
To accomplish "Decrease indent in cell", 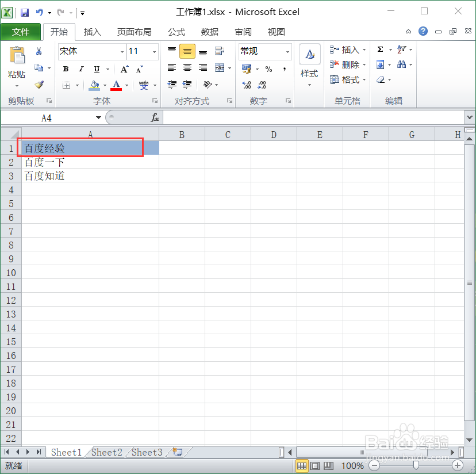I will coord(172,84).
